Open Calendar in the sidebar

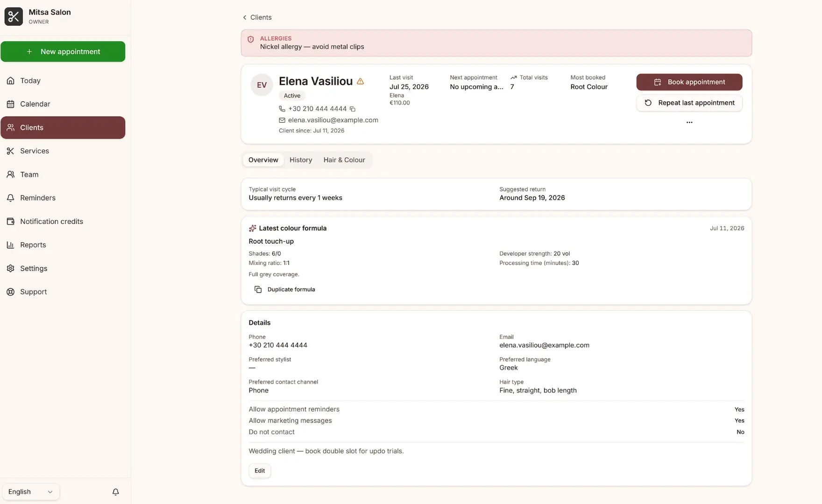coord(63,104)
